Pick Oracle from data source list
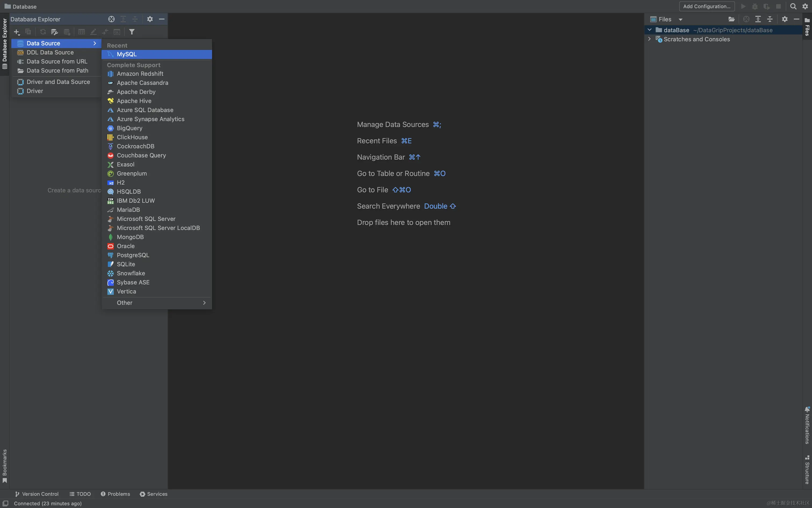Screen dimensions: 812x508 pyautogui.click(x=157, y=246)
